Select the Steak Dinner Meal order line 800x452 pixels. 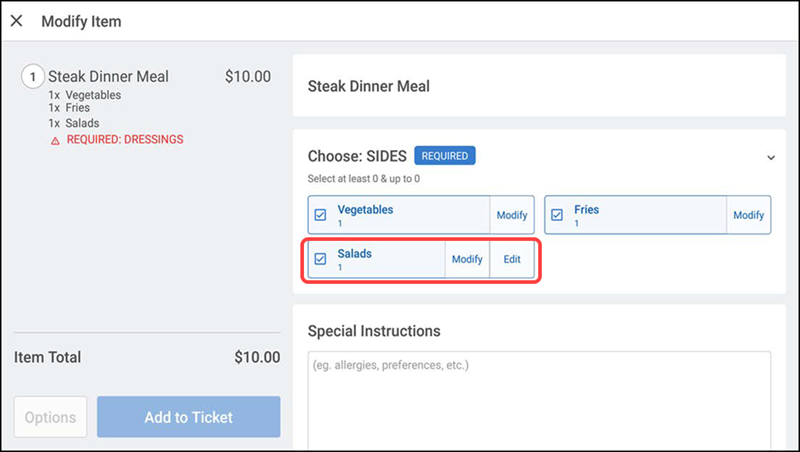(146, 77)
